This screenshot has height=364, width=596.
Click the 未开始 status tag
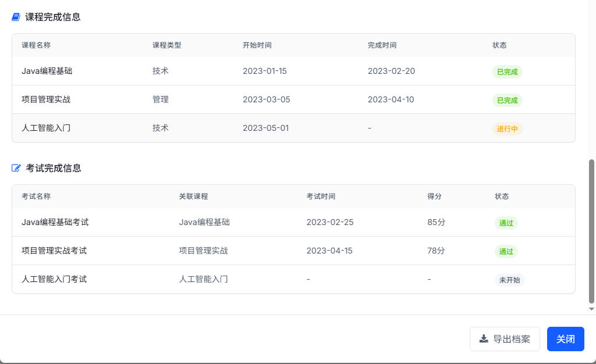(x=509, y=280)
